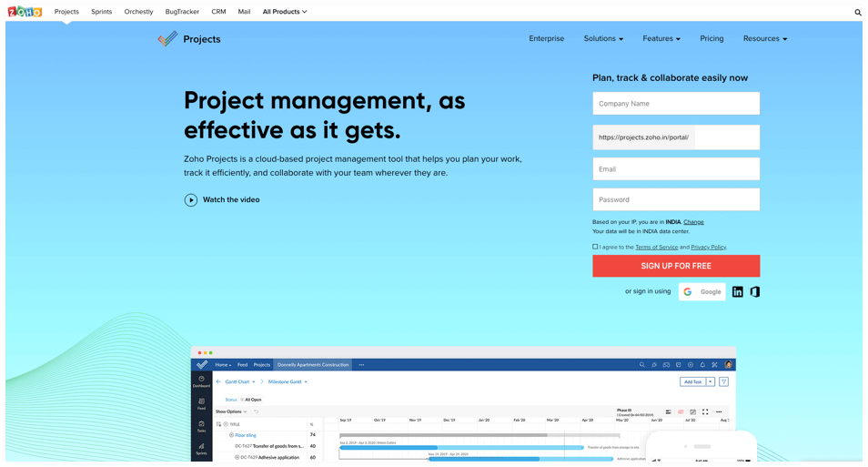Go to Orchestly in the top bar
This screenshot has height=467, width=868.
tap(138, 12)
